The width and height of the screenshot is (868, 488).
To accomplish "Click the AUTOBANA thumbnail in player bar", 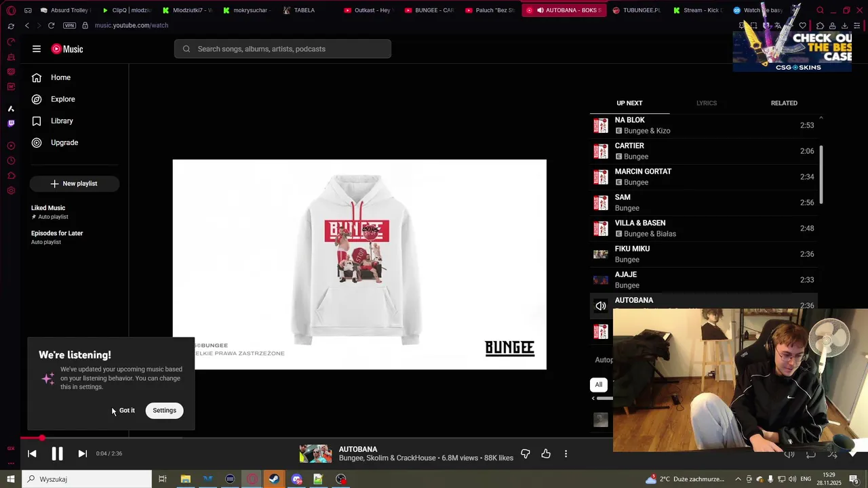I will point(315,453).
